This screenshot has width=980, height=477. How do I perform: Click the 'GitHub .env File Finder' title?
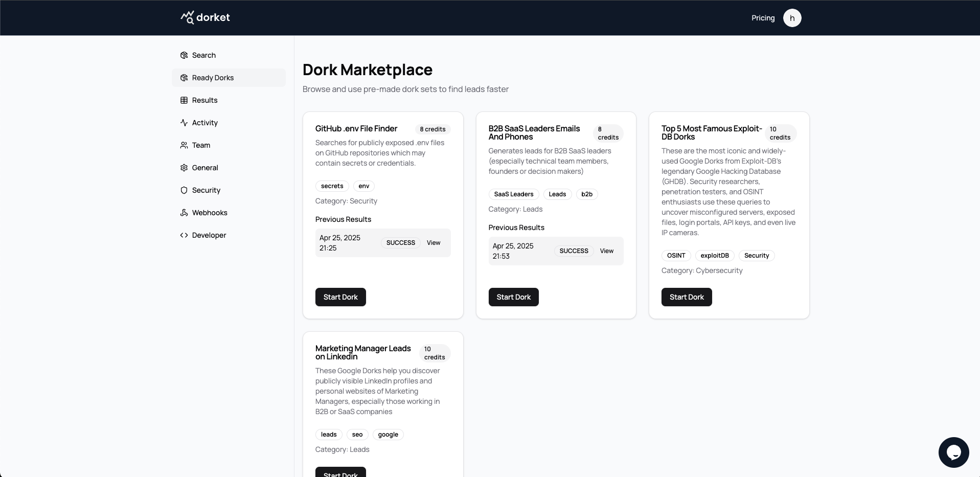pyautogui.click(x=356, y=129)
